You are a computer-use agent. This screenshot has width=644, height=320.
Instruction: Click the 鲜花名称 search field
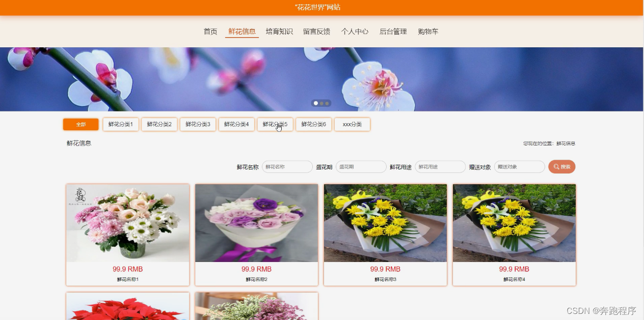287,167
